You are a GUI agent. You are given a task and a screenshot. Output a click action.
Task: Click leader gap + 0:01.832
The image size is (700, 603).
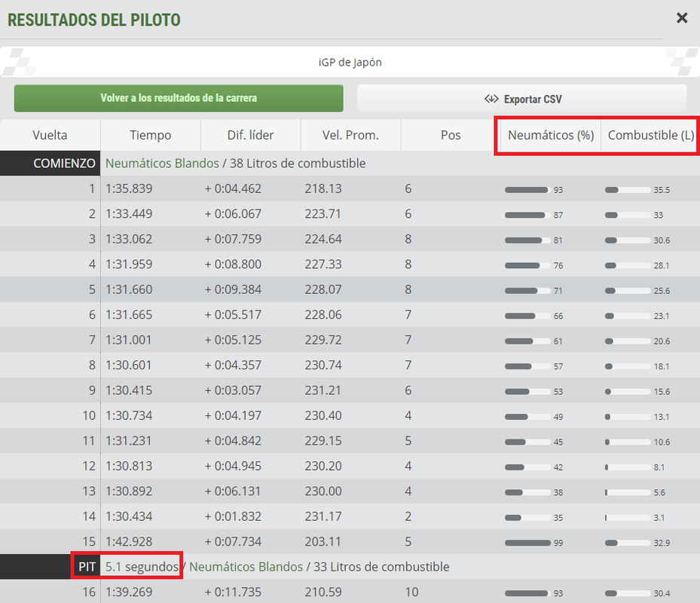[233, 516]
